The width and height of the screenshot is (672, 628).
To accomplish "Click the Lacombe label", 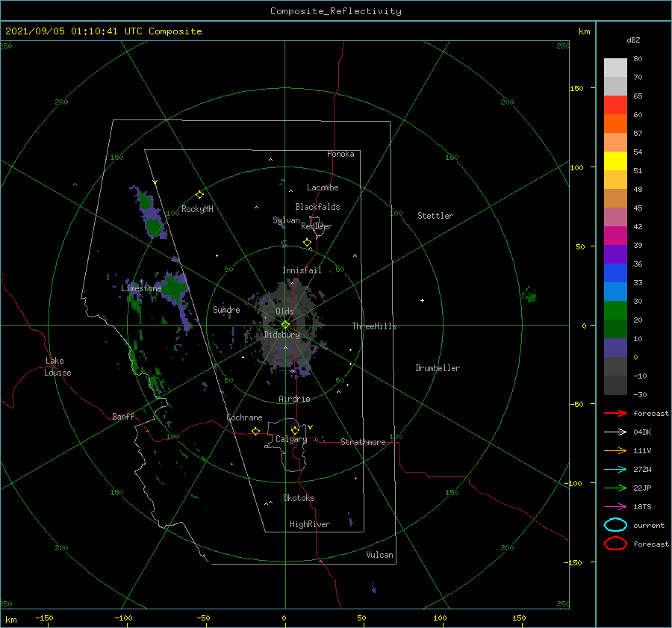I will point(323,187).
